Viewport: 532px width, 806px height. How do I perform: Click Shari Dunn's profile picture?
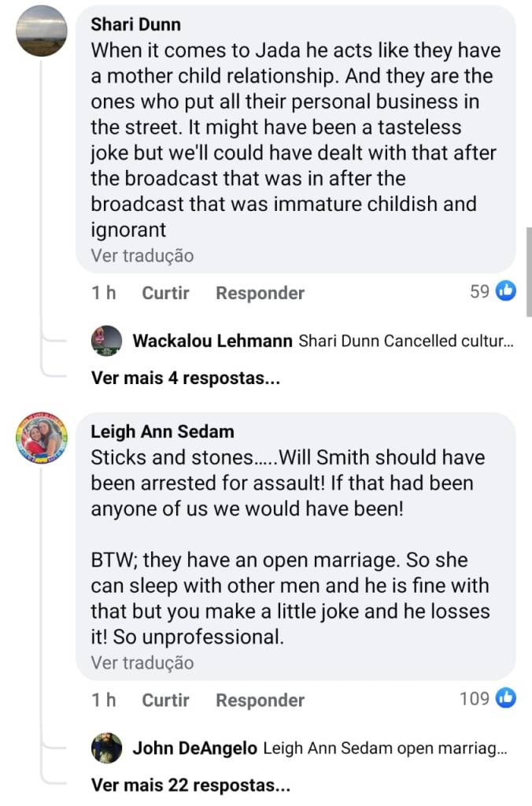tap(42, 31)
